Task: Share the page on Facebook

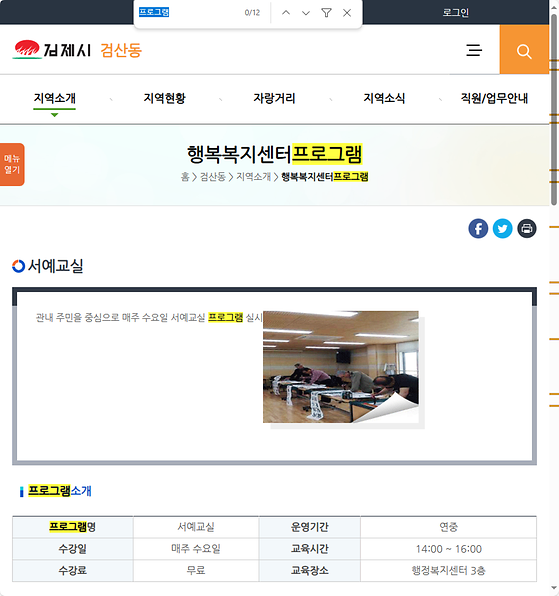Action: point(478,228)
